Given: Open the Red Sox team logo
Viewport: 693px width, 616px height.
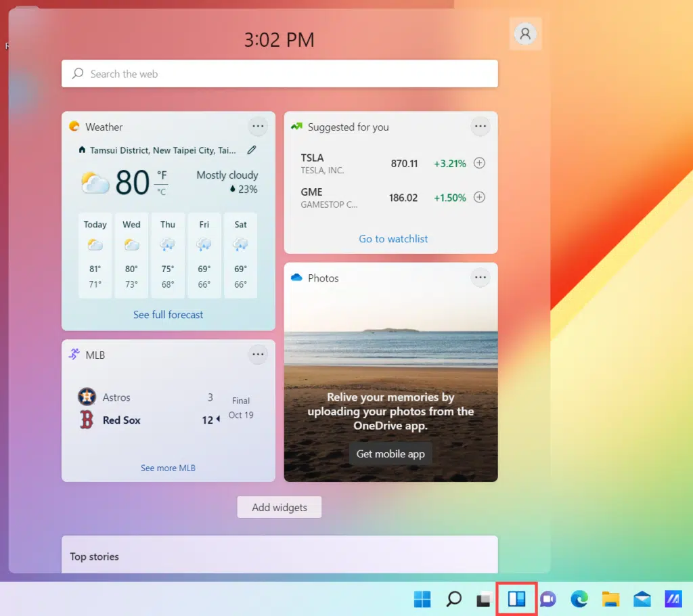Looking at the screenshot, I should (x=87, y=420).
